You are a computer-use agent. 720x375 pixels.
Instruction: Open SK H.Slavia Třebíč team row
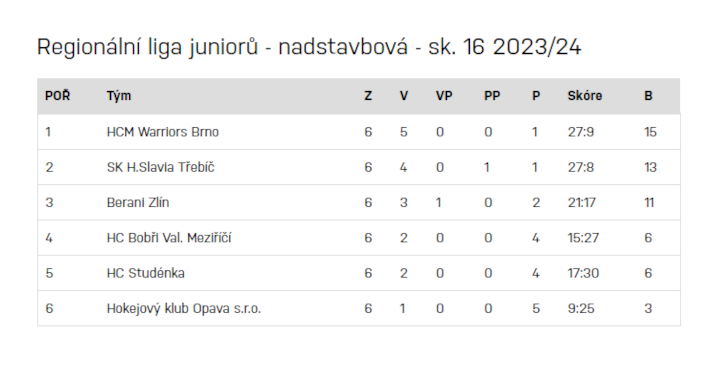359,168
